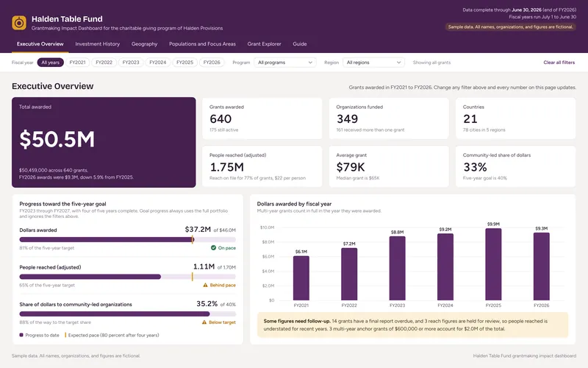Click the Behind pace status label
Image resolution: width=588 pixels, height=368 pixels.
(x=223, y=285)
